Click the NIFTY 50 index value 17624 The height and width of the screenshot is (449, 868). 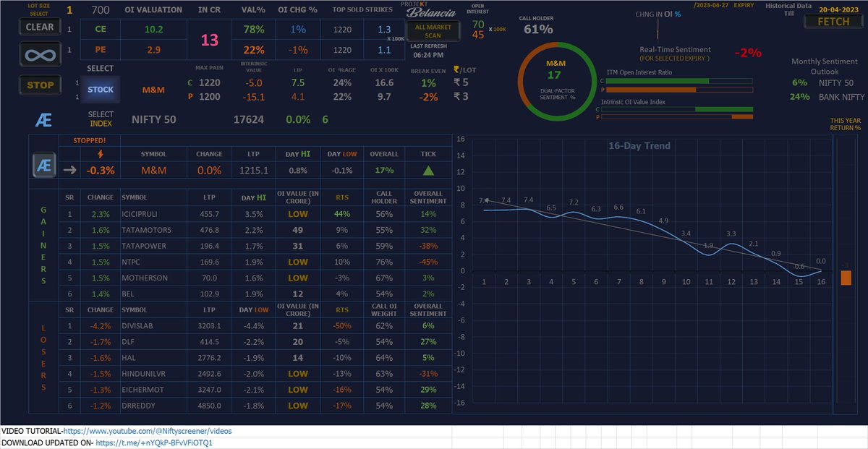[247, 119]
